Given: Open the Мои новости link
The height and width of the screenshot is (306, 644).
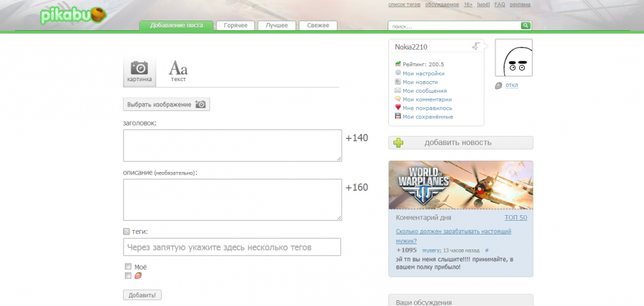Looking at the screenshot, I should point(420,82).
